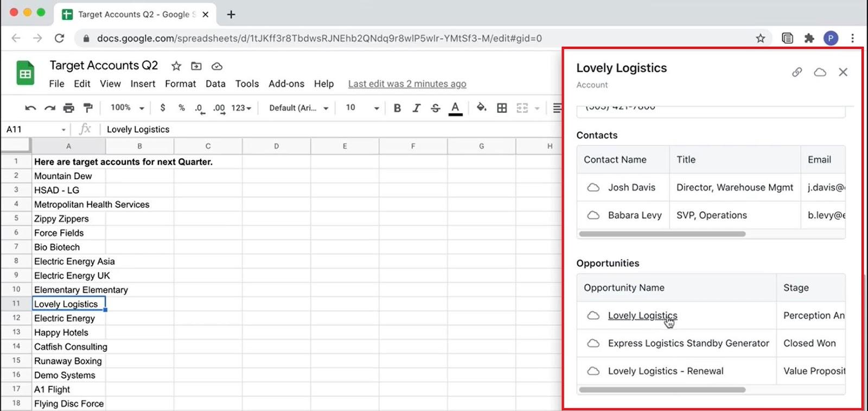Format as currency with dollar icon
The height and width of the screenshot is (411, 868).
[163, 108]
